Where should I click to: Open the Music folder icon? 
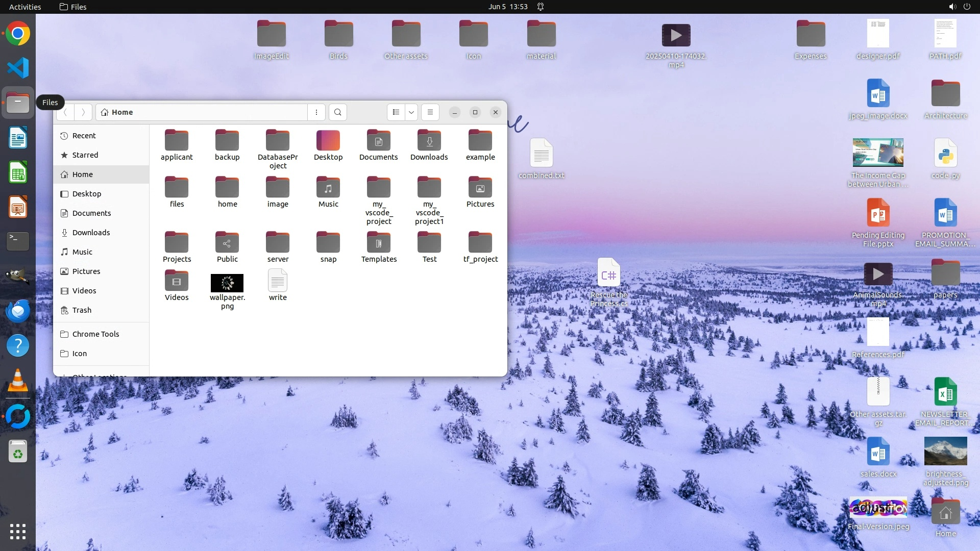tap(328, 188)
